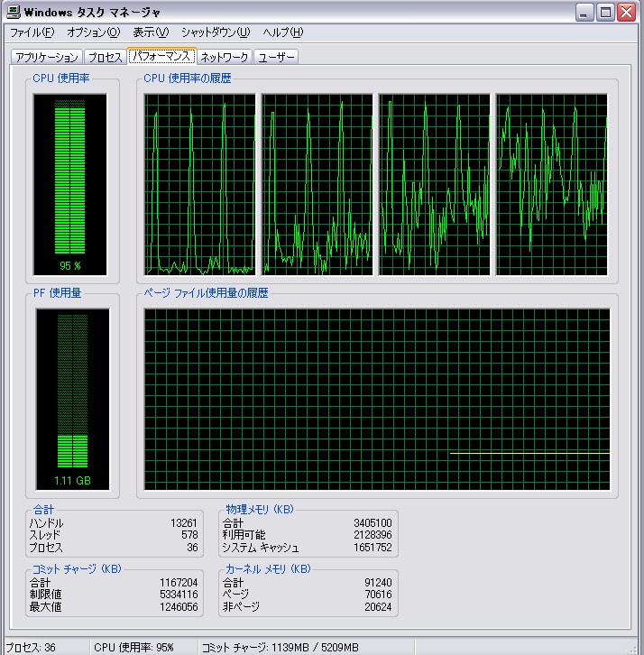The height and width of the screenshot is (655, 644).
Task: Click the PF 使用量 1.11 GB gauge
Action: pos(72,400)
